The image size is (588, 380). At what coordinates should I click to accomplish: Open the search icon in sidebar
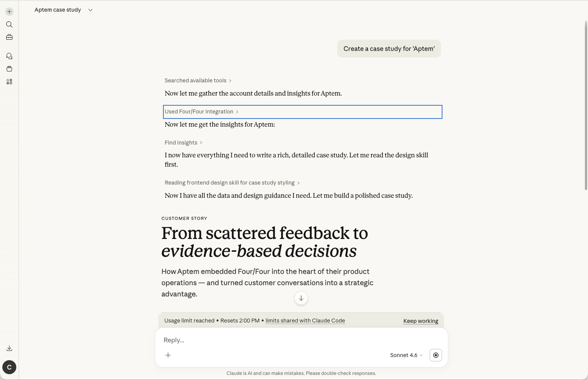9,24
